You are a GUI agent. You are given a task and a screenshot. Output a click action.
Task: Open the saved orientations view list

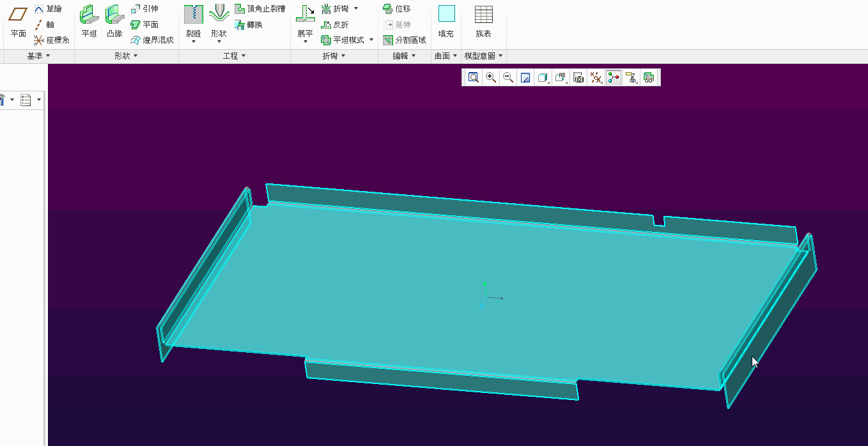[x=561, y=77]
